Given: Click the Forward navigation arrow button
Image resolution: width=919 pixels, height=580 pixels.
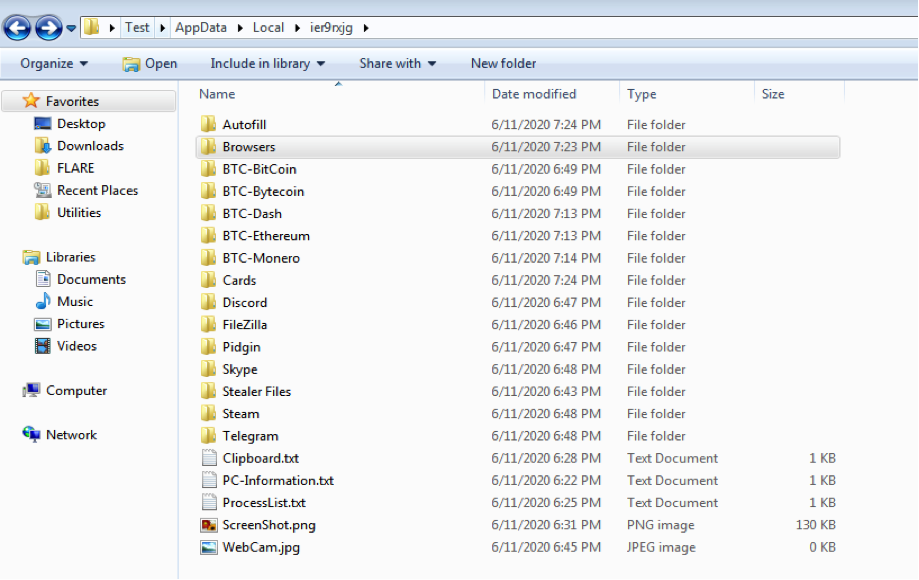Looking at the screenshot, I should click(48, 28).
